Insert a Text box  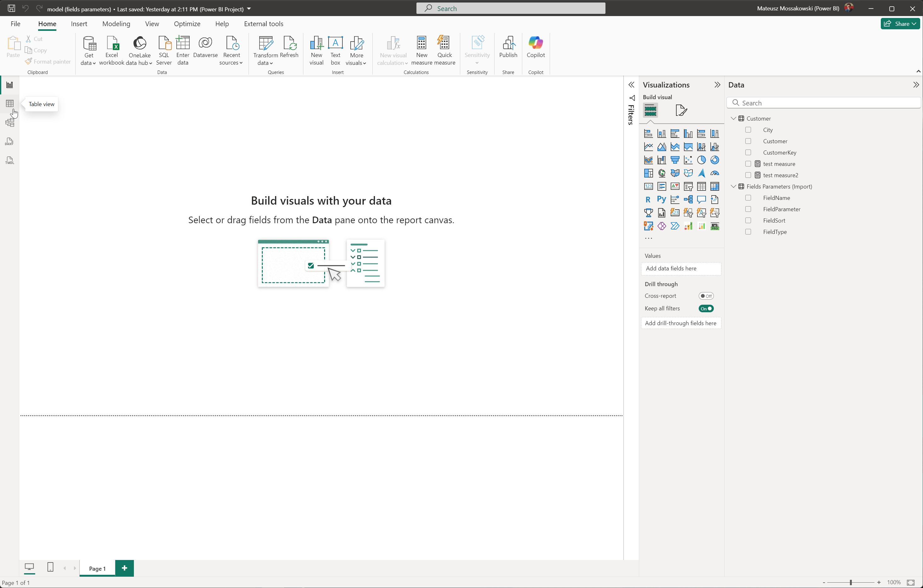pos(335,51)
